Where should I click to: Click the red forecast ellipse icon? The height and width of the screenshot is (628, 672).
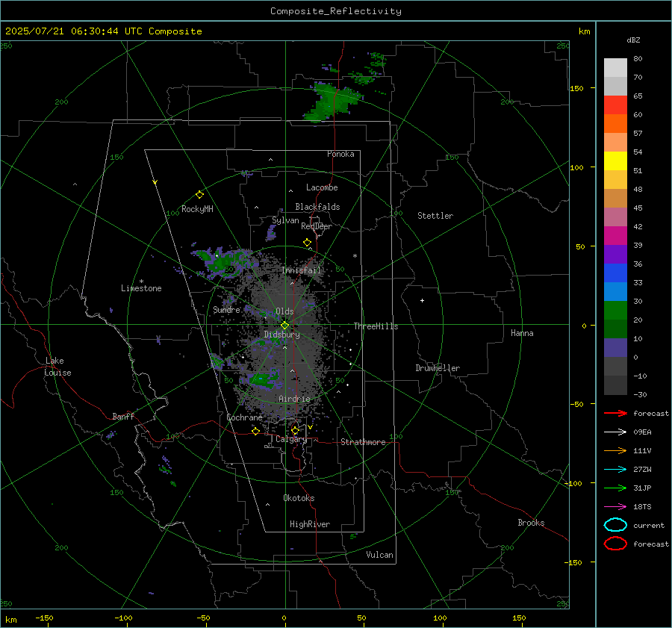pos(615,544)
